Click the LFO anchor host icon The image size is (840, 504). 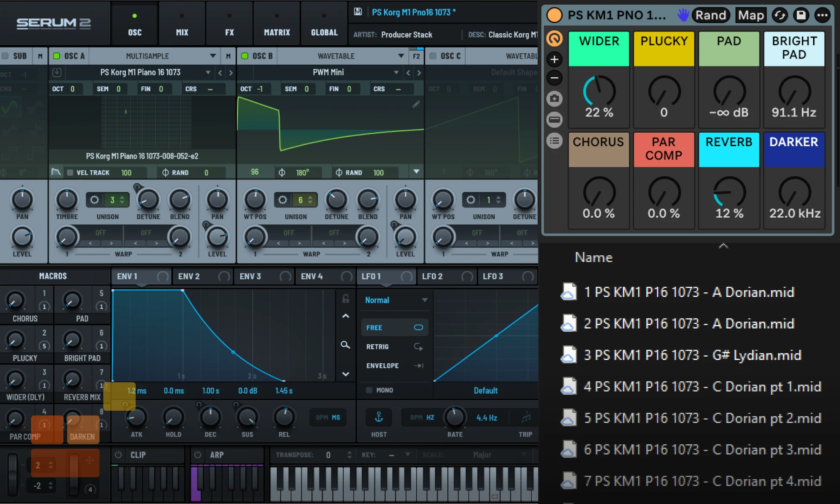coord(379,417)
